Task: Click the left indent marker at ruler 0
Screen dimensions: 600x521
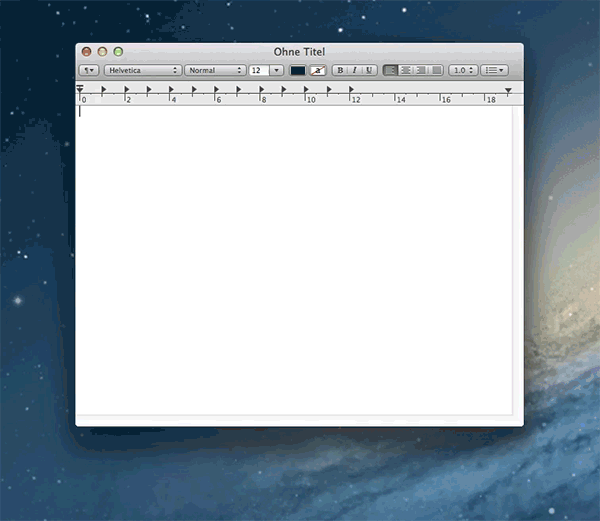Action: (80, 89)
